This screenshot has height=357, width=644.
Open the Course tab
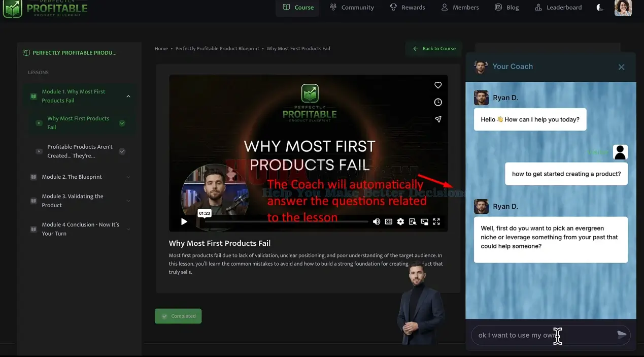(x=298, y=8)
